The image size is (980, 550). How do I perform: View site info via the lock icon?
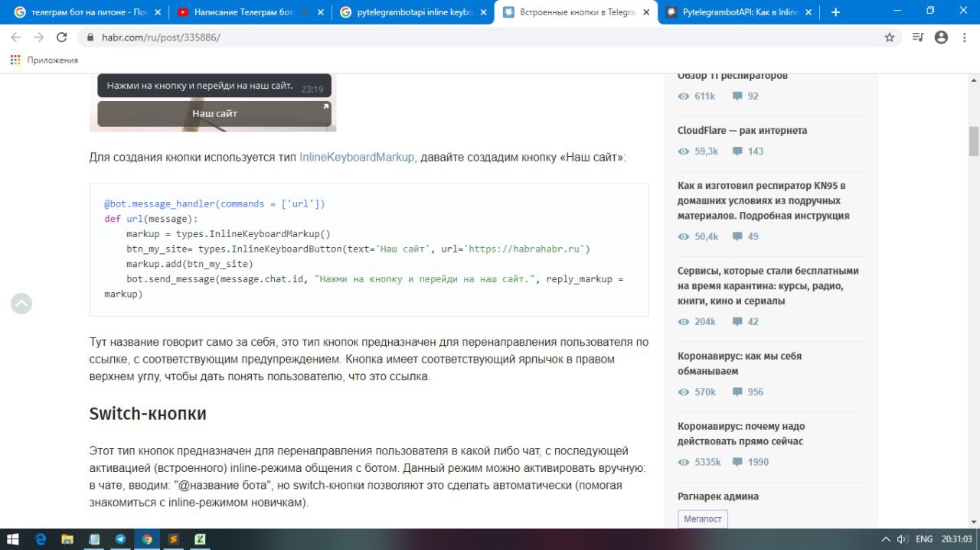click(x=90, y=37)
